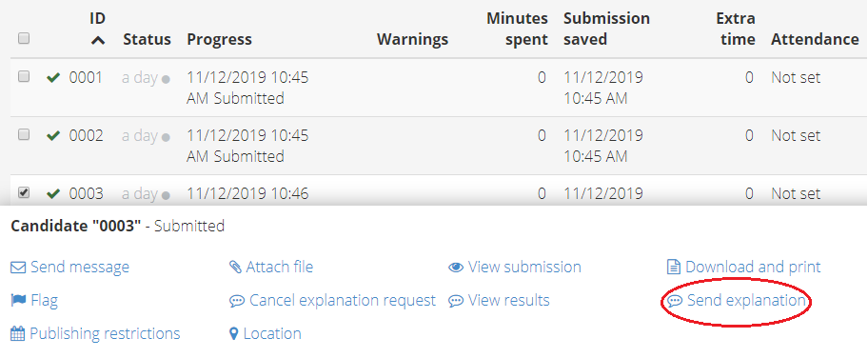Sort by Attendance column header

click(815, 39)
